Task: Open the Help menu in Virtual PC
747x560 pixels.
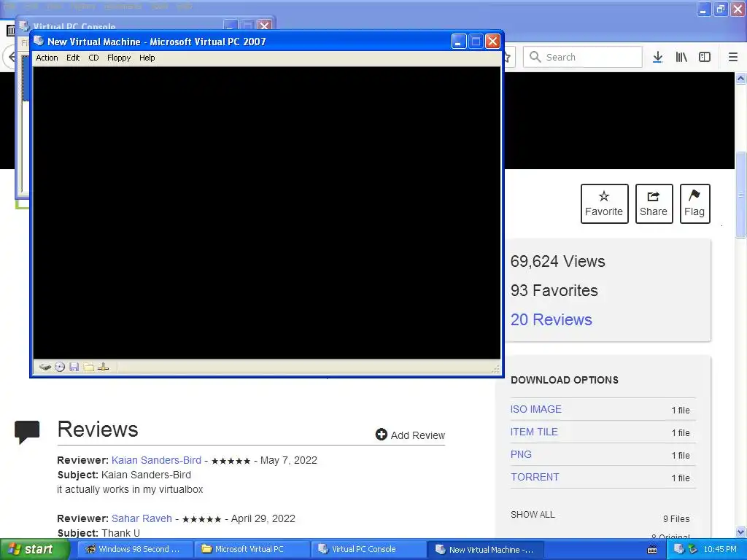Action: click(147, 58)
